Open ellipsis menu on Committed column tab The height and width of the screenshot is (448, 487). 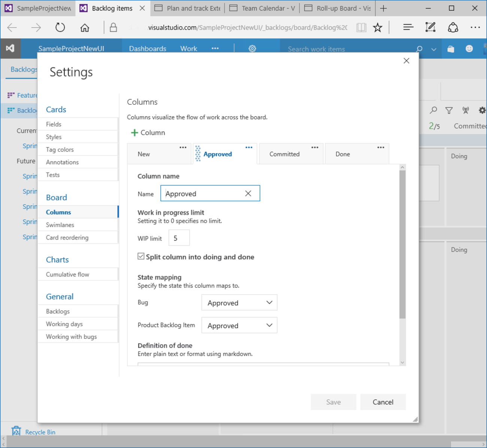click(x=315, y=147)
